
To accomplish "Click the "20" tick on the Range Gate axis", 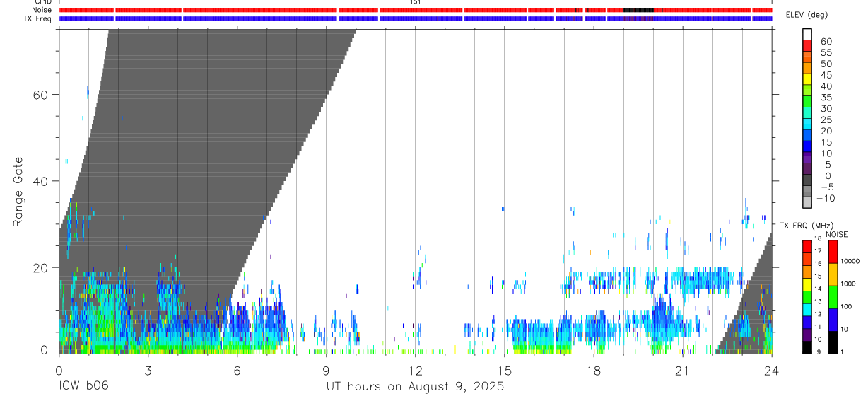I will (42, 267).
